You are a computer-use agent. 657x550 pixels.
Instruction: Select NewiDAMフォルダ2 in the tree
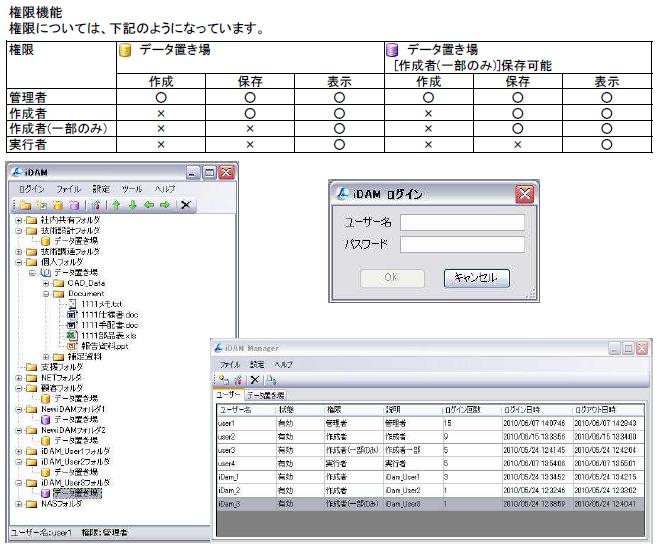point(73,430)
